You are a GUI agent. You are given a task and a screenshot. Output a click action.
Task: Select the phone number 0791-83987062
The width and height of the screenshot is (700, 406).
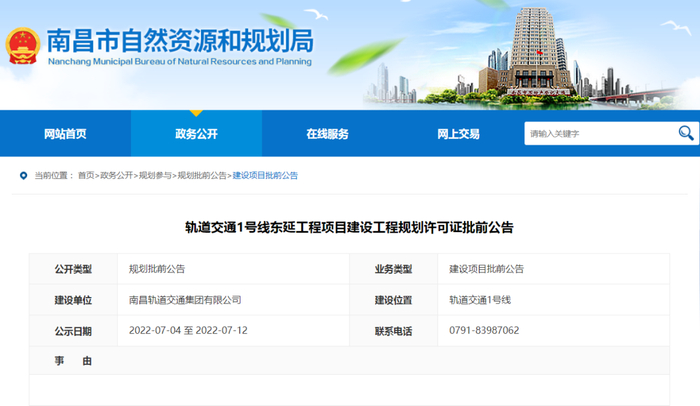pyautogui.click(x=484, y=331)
